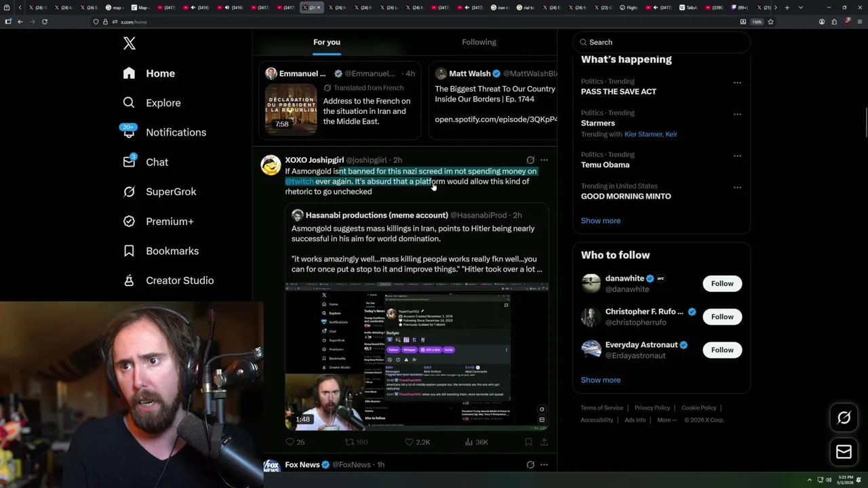Open Accessibility footer link
Image resolution: width=868 pixels, height=488 pixels.
tap(597, 420)
